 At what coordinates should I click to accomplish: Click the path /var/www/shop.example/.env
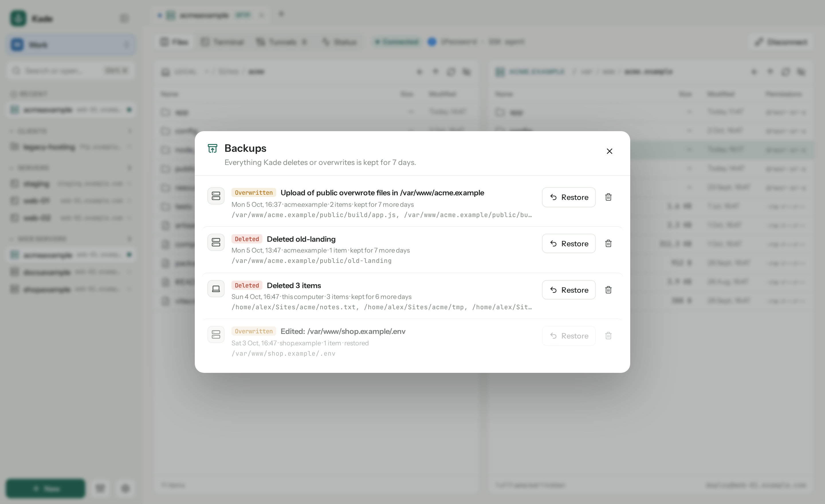click(x=283, y=353)
